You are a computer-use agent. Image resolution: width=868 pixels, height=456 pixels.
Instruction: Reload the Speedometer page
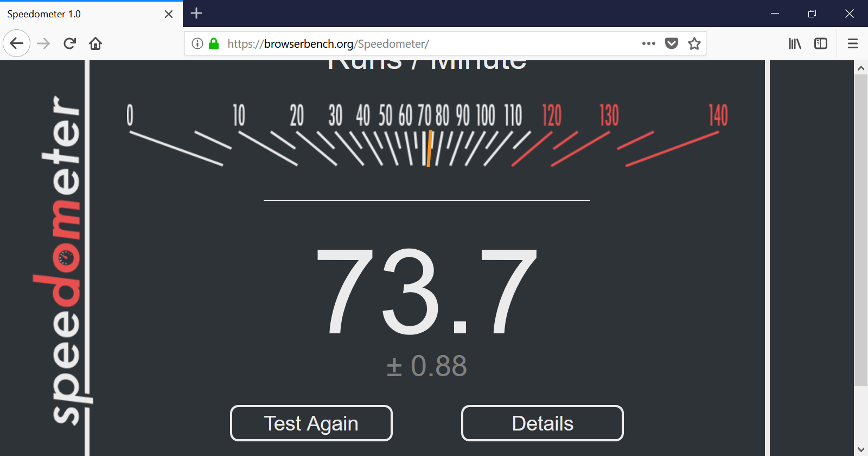[x=69, y=43]
